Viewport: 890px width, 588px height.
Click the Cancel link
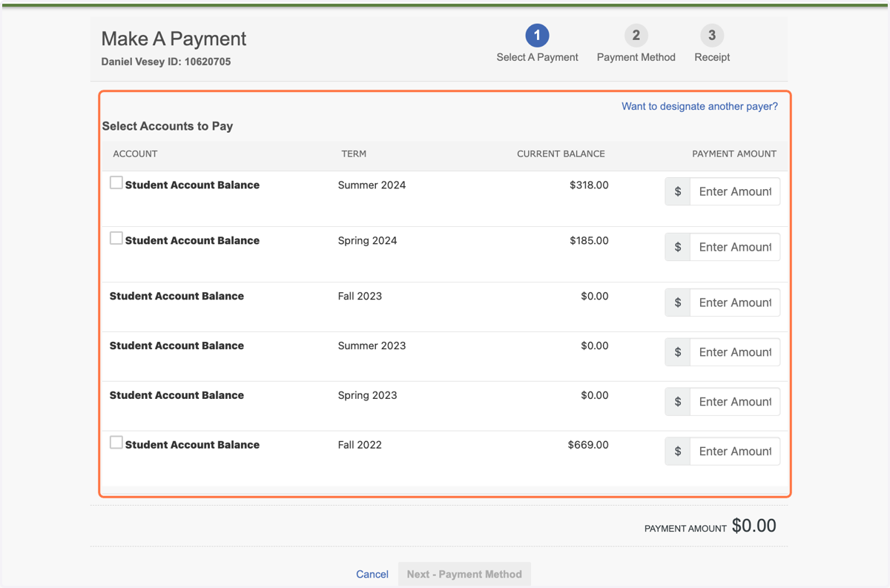click(372, 574)
